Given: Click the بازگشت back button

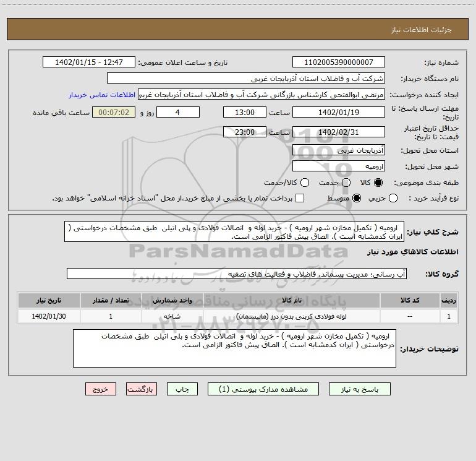Looking at the screenshot, I should click(x=142, y=389).
